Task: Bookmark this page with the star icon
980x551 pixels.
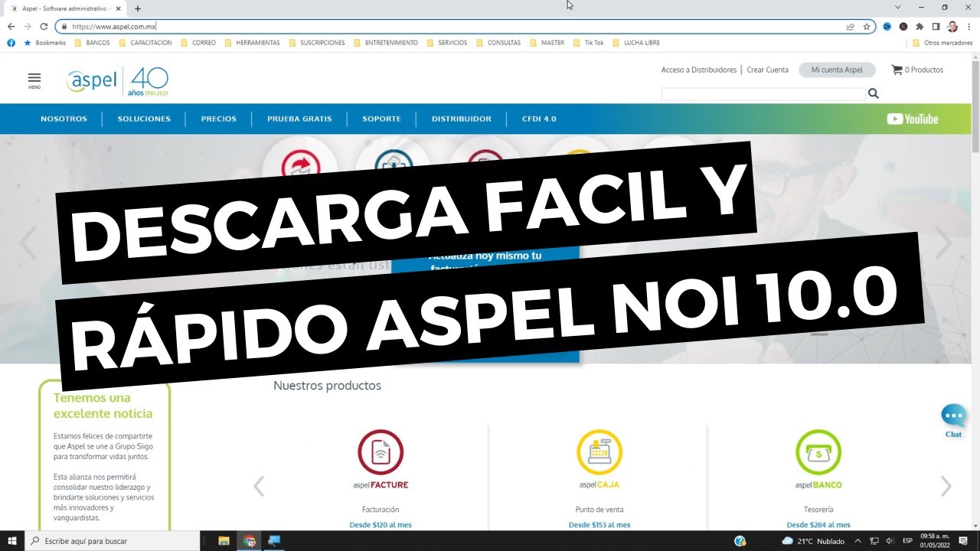Action: click(867, 26)
